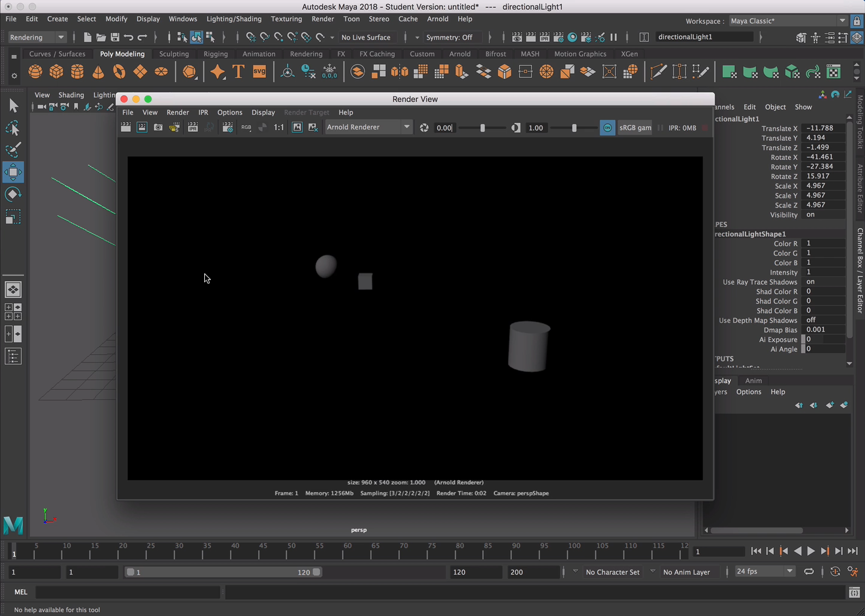Viewport: 865px width, 616px height.
Task: Click the 1:1 real size button
Action: [279, 128]
